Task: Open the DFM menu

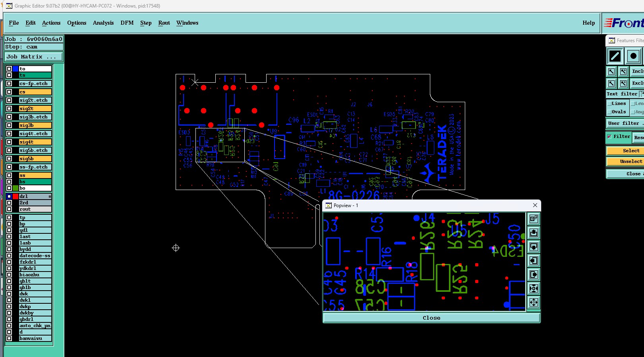Action: click(127, 23)
